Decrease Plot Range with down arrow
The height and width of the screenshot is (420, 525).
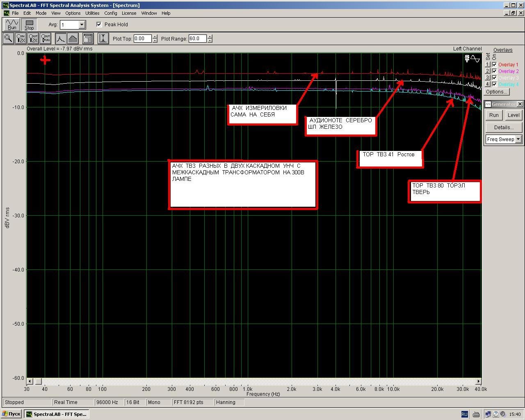(210, 41)
